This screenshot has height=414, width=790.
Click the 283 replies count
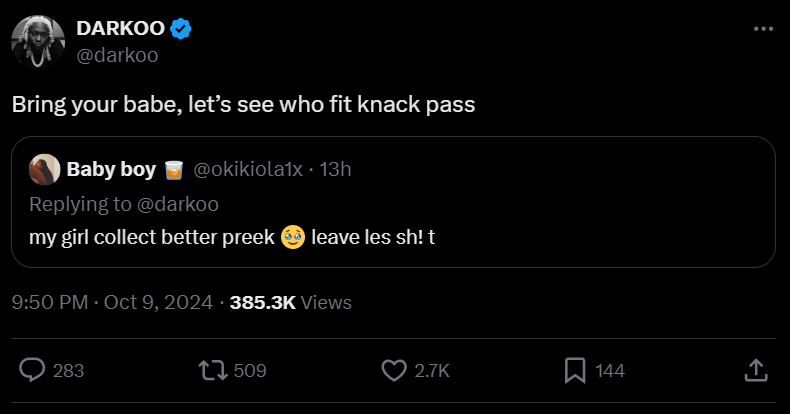click(x=68, y=370)
